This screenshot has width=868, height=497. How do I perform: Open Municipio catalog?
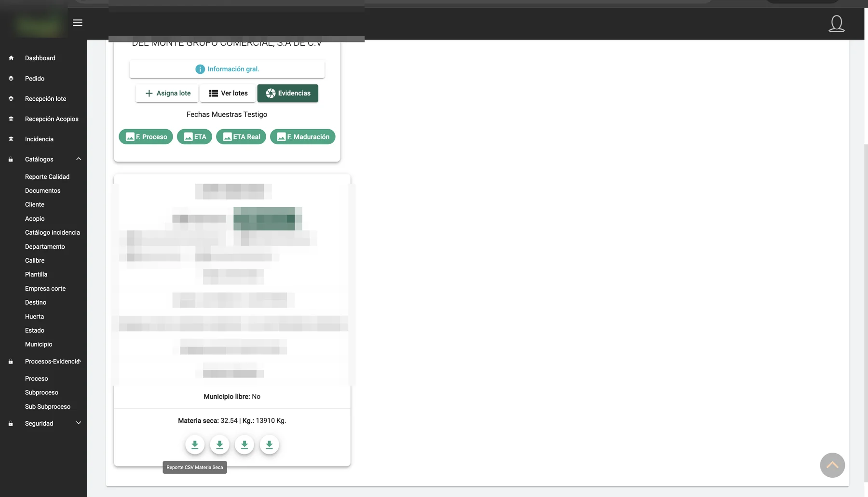click(39, 344)
